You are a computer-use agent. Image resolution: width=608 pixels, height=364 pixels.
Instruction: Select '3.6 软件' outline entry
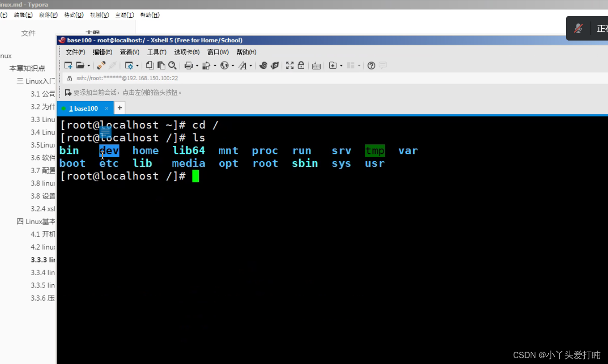[43, 158]
